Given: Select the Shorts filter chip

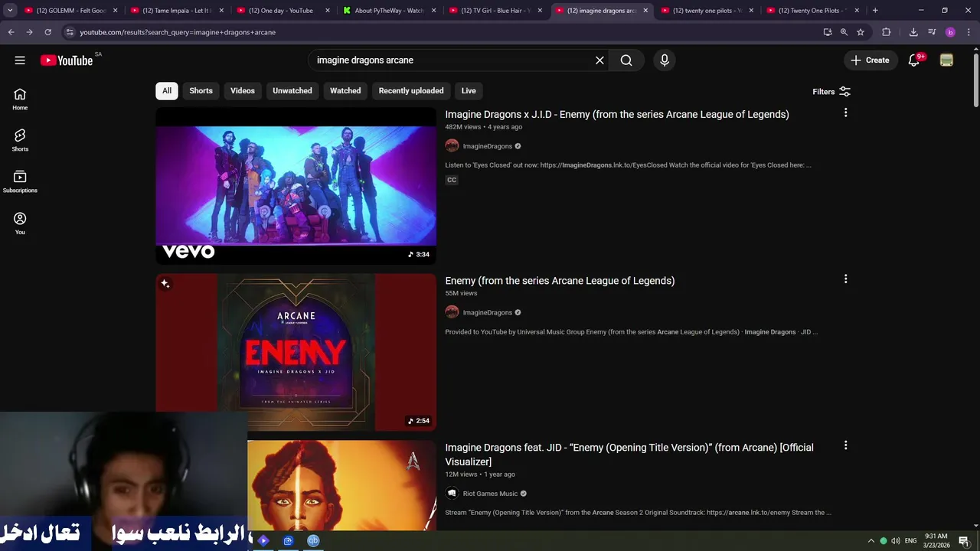Looking at the screenshot, I should 201,90.
